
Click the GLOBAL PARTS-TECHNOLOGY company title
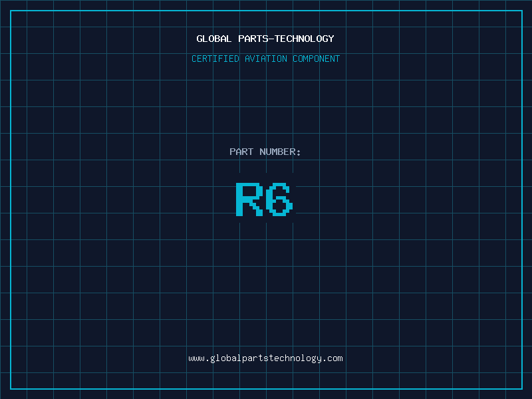point(265,39)
